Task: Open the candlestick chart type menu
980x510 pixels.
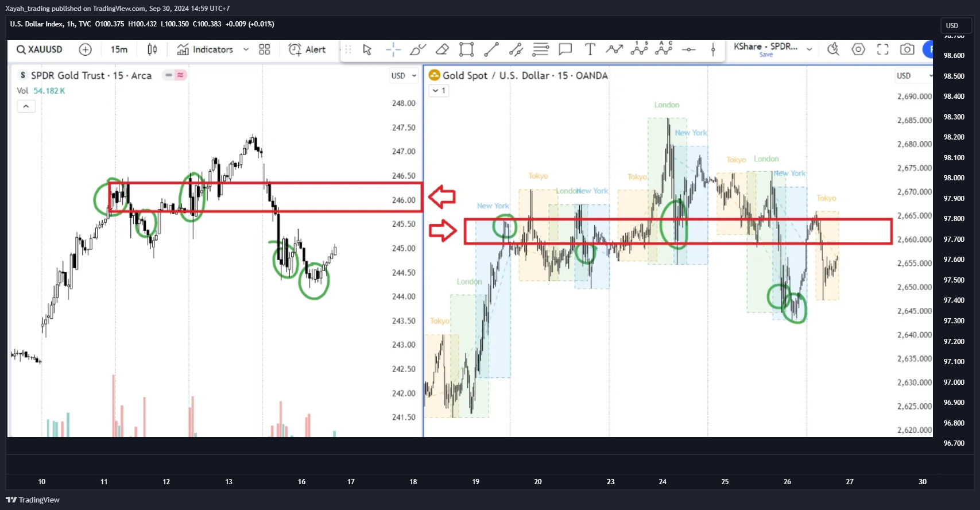Action: (x=152, y=49)
